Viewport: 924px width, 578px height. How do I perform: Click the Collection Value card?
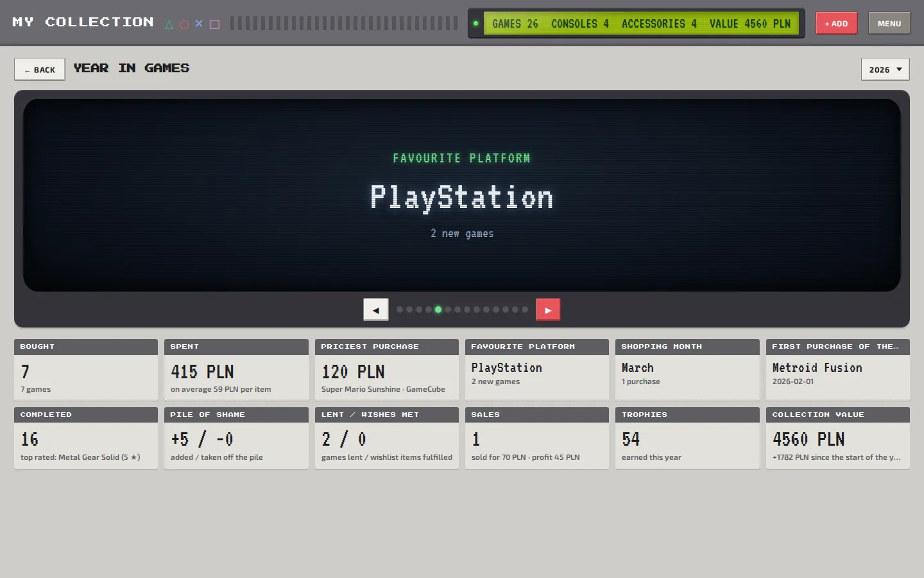click(x=838, y=438)
